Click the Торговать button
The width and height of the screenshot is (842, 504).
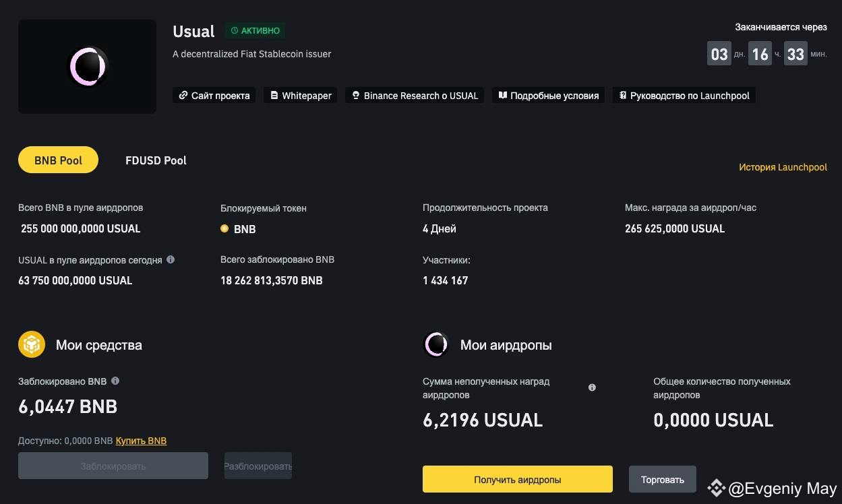pyautogui.click(x=662, y=479)
